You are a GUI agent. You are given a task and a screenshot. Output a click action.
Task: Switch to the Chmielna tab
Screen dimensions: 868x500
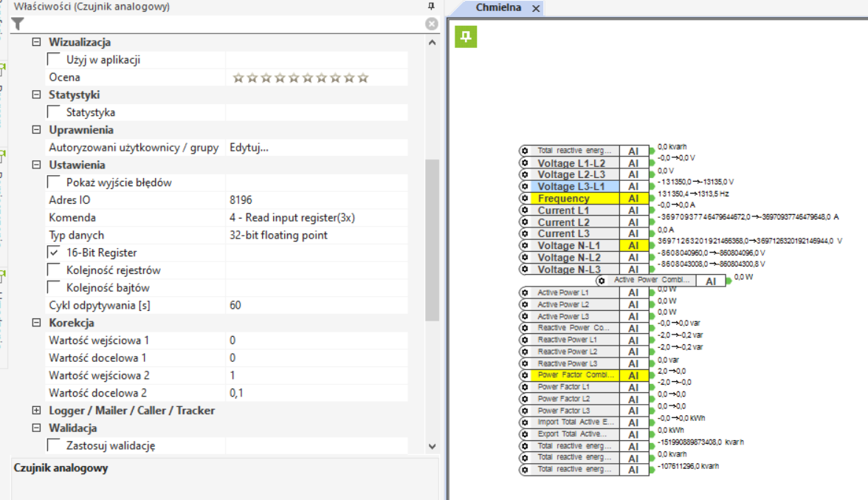498,7
